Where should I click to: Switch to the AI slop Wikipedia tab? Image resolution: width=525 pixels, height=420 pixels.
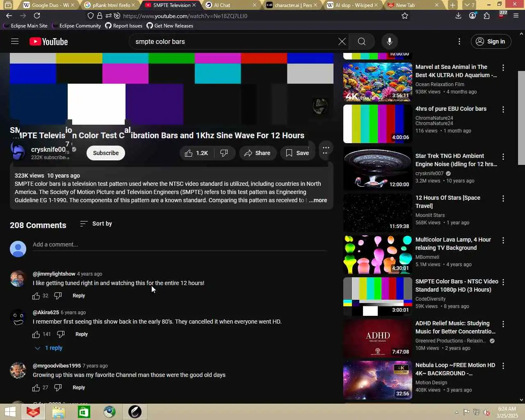point(352,5)
